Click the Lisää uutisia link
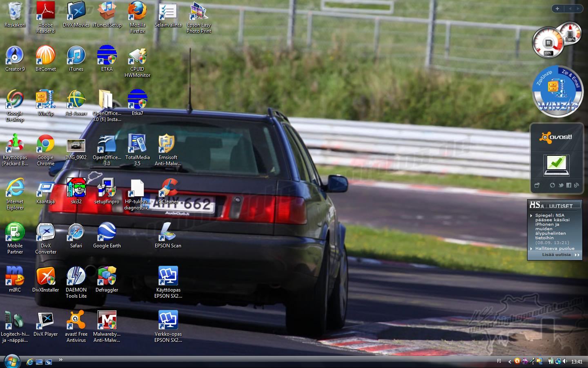The height and width of the screenshot is (368, 588). [x=556, y=255]
